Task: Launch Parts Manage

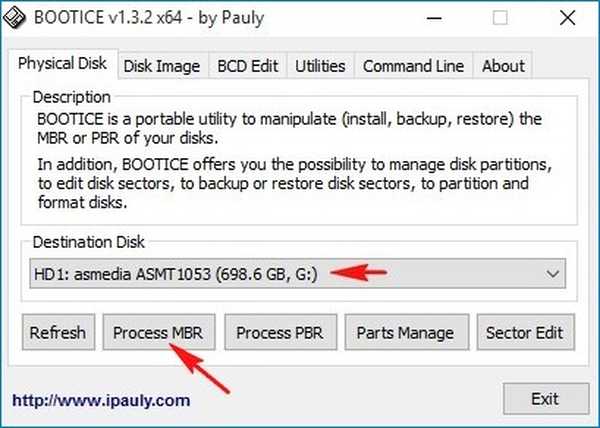Action: pos(405,333)
